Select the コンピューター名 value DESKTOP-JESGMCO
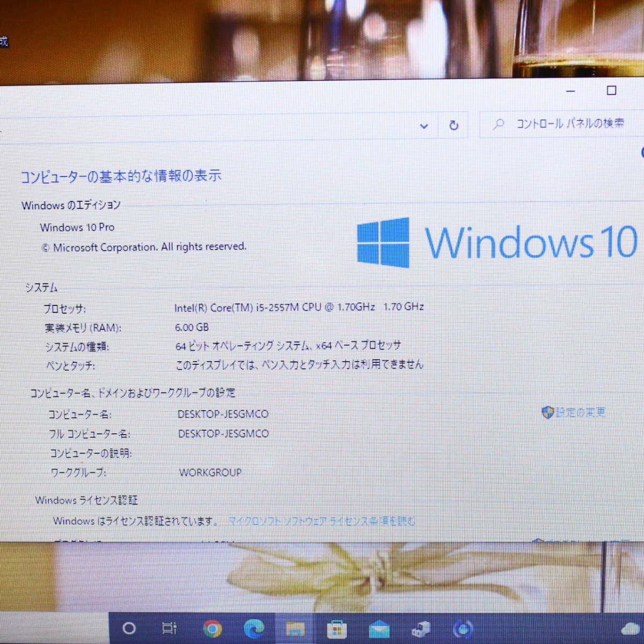 pyautogui.click(x=223, y=414)
